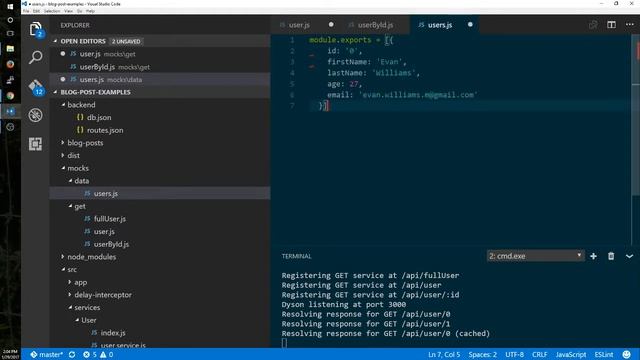Screen dimensions: 640x360
Task: Open the File menu
Action: (26, 11)
